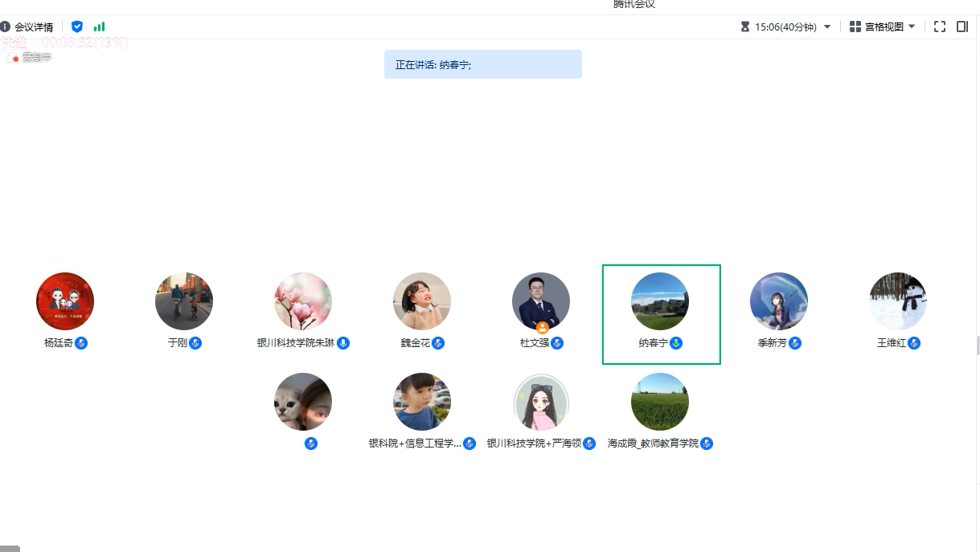Click the host badge on 杜文强's avatar

click(x=542, y=328)
